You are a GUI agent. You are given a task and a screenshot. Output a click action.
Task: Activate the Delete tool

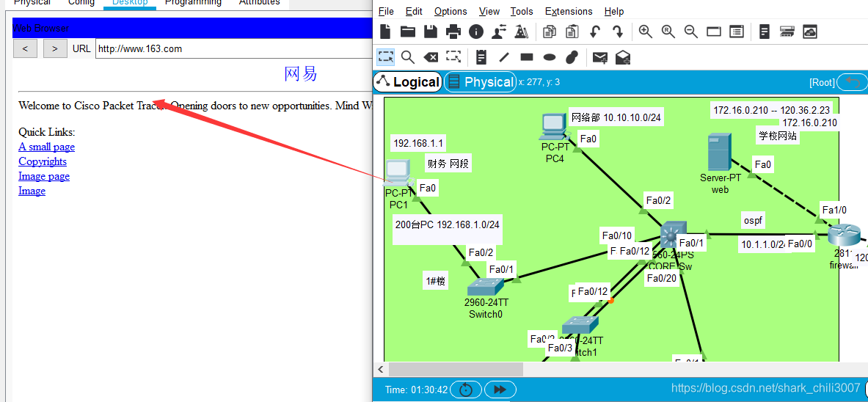430,56
